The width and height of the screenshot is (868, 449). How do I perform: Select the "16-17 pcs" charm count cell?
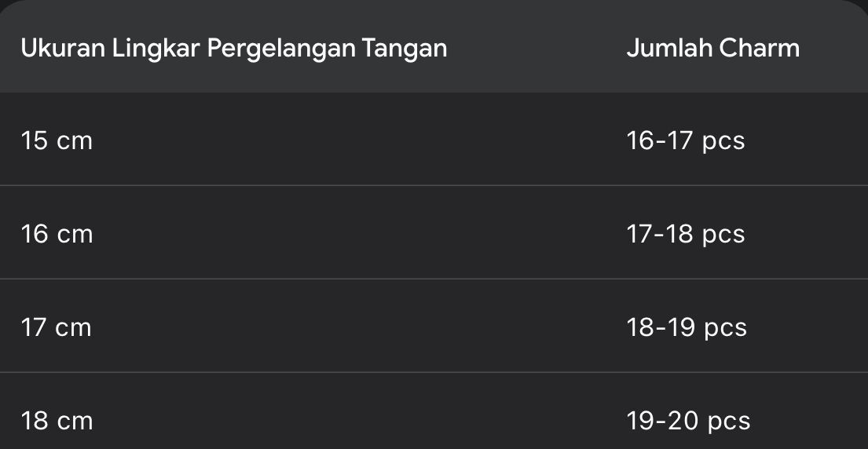coord(685,141)
